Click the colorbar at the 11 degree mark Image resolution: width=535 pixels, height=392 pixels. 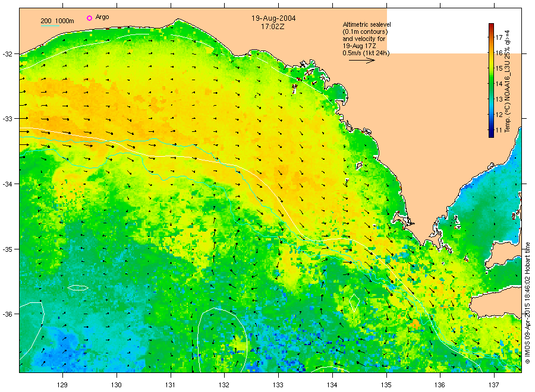coord(491,130)
